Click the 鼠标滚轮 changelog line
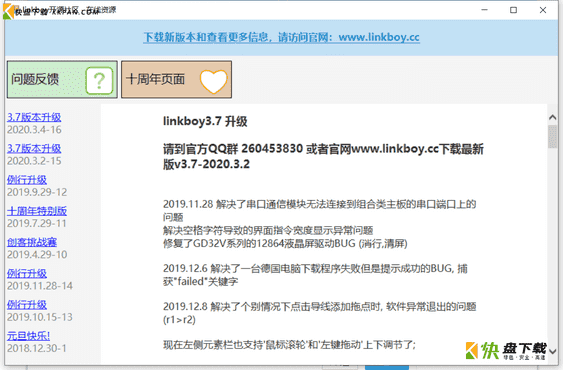This screenshot has width=563, height=370. pyautogui.click(x=289, y=345)
